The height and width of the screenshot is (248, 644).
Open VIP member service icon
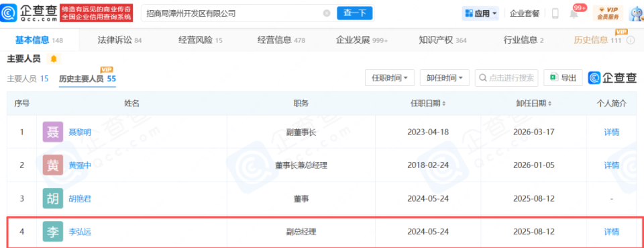coord(608,13)
